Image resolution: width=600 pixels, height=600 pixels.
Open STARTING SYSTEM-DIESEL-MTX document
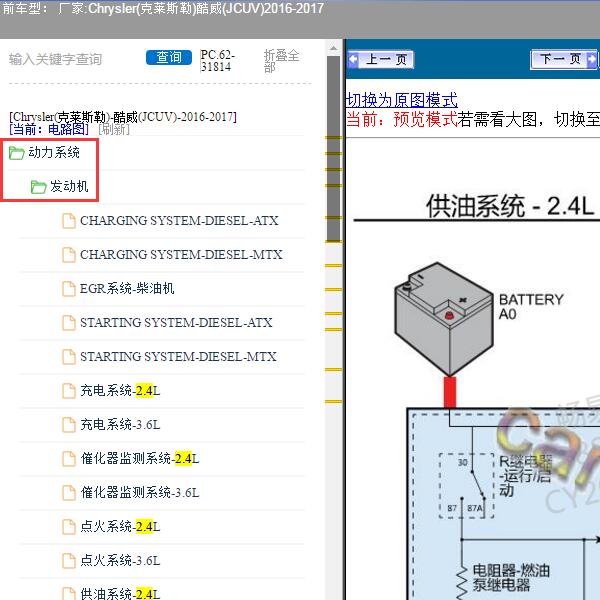coord(178,357)
